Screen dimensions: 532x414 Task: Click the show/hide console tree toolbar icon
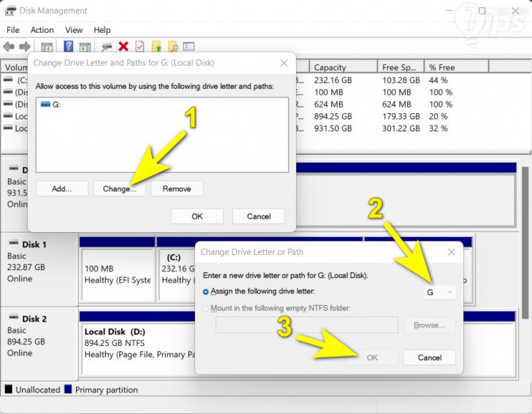[47, 47]
